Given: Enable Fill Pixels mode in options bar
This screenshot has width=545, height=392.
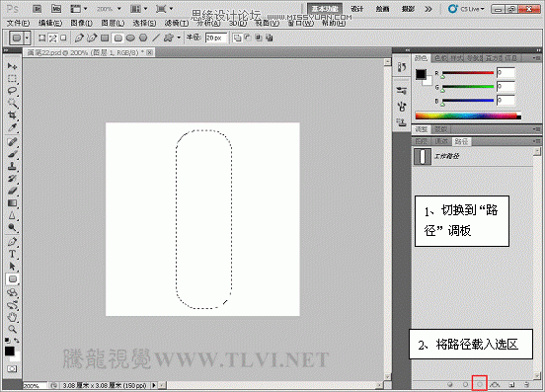Looking at the screenshot, I should (63, 38).
